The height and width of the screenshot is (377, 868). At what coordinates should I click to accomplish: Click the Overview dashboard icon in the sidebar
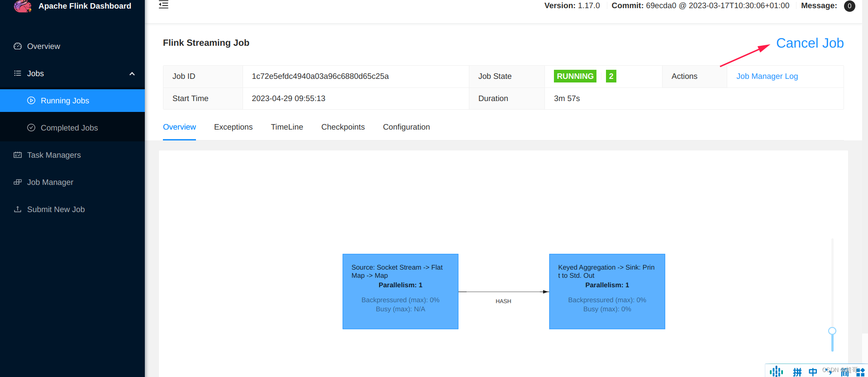(x=18, y=46)
